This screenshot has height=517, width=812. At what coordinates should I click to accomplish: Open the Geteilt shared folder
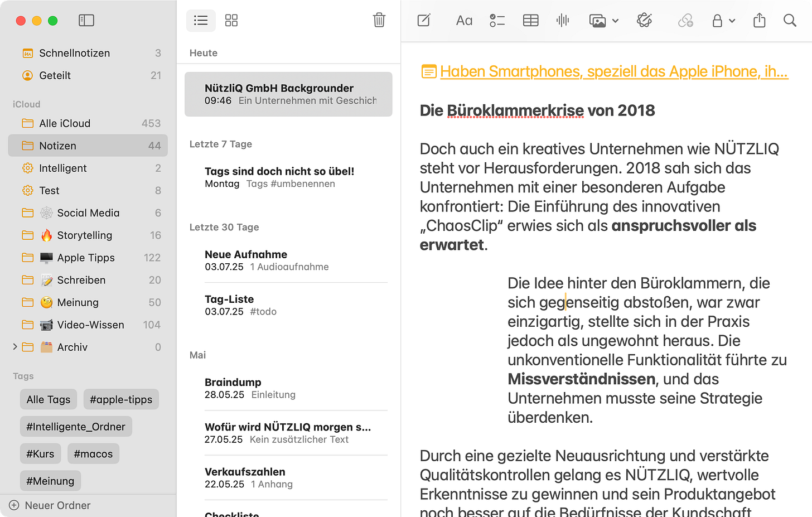click(x=88, y=75)
